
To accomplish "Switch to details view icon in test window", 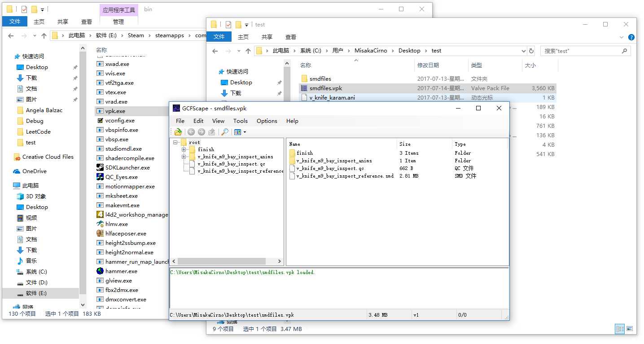I will pyautogui.click(x=620, y=329).
